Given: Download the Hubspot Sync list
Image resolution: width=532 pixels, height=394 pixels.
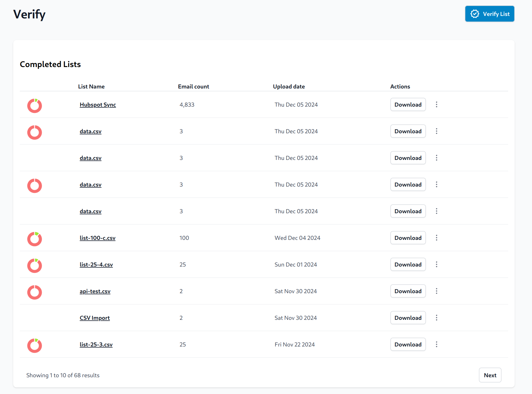Looking at the screenshot, I should pos(408,104).
